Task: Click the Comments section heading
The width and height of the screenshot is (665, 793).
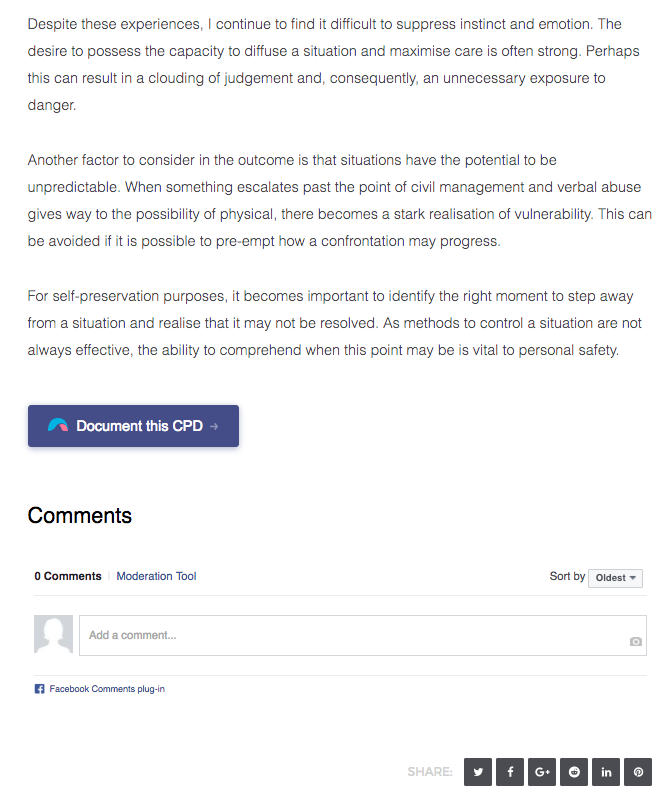Action: tap(80, 516)
